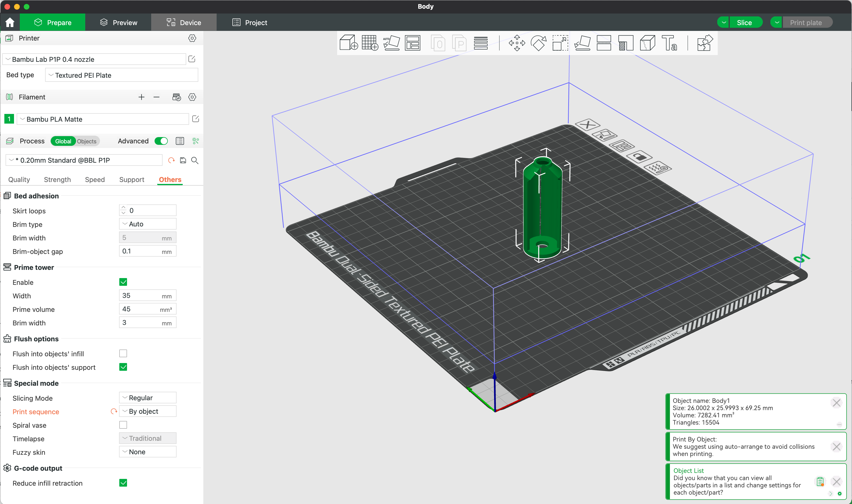Viewport: 852px width, 504px height.
Task: Add a new primitive object to the plate
Action: pos(348,43)
